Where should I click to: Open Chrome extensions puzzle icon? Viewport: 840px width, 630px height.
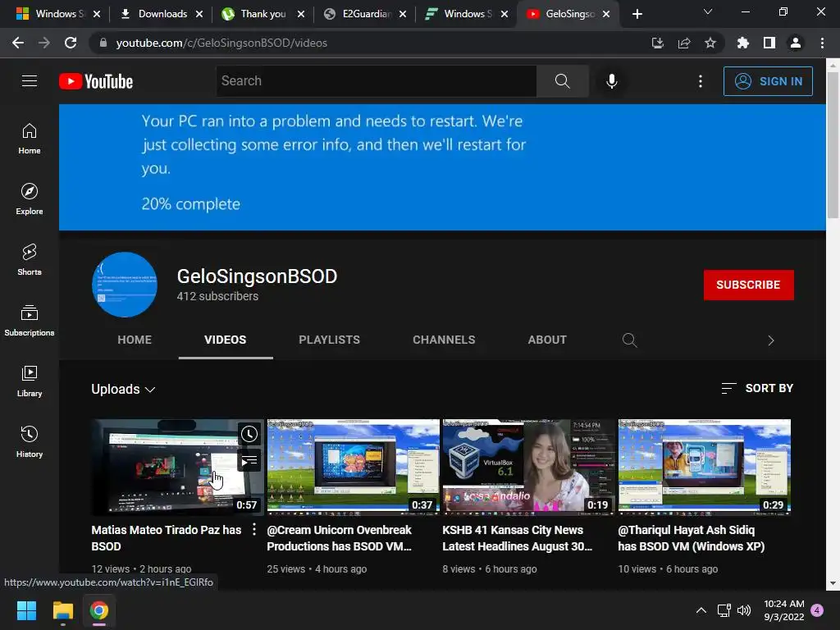pos(742,43)
